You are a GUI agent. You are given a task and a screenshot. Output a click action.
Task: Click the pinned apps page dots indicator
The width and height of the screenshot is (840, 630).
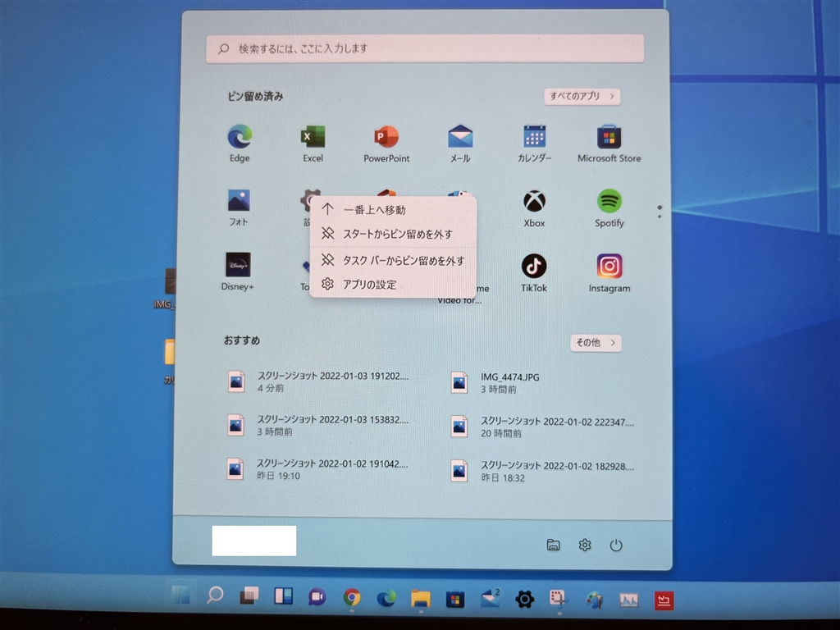pyautogui.click(x=660, y=212)
